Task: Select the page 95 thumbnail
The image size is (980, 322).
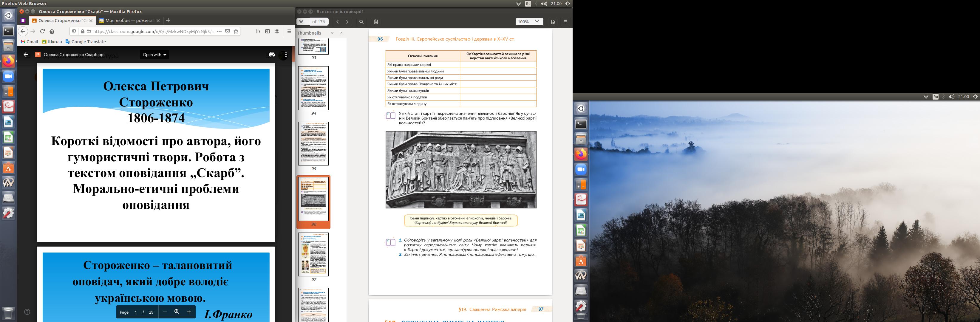Action: [x=313, y=143]
